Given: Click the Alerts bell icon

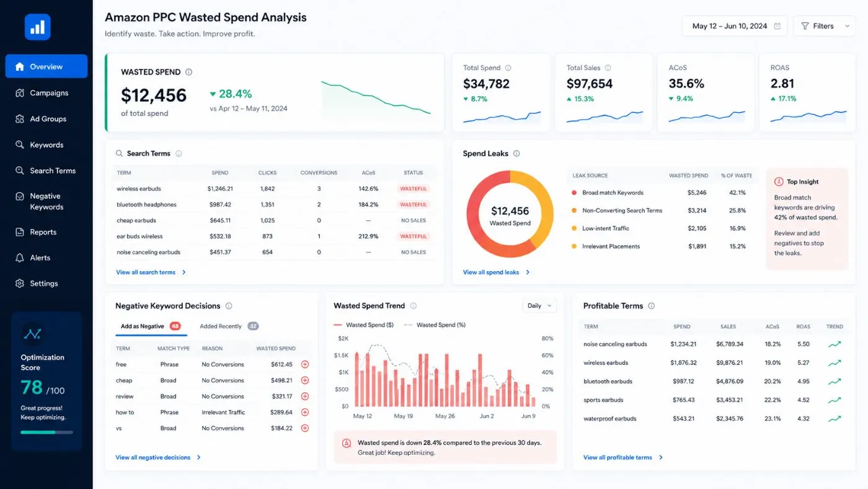Looking at the screenshot, I should 19,258.
